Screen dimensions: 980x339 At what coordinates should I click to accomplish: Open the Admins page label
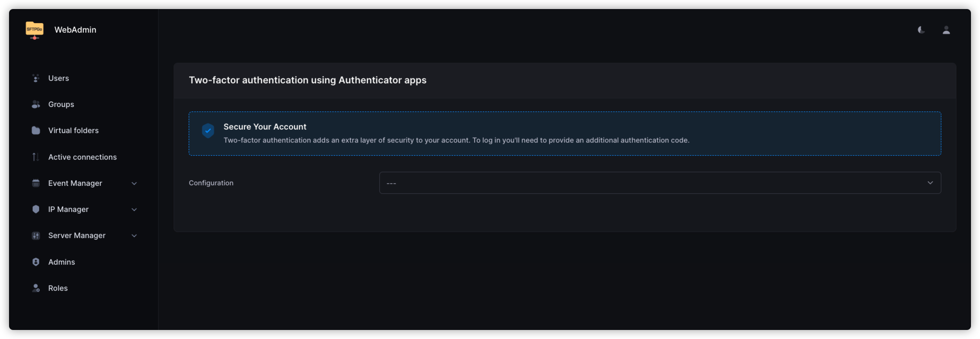click(62, 262)
